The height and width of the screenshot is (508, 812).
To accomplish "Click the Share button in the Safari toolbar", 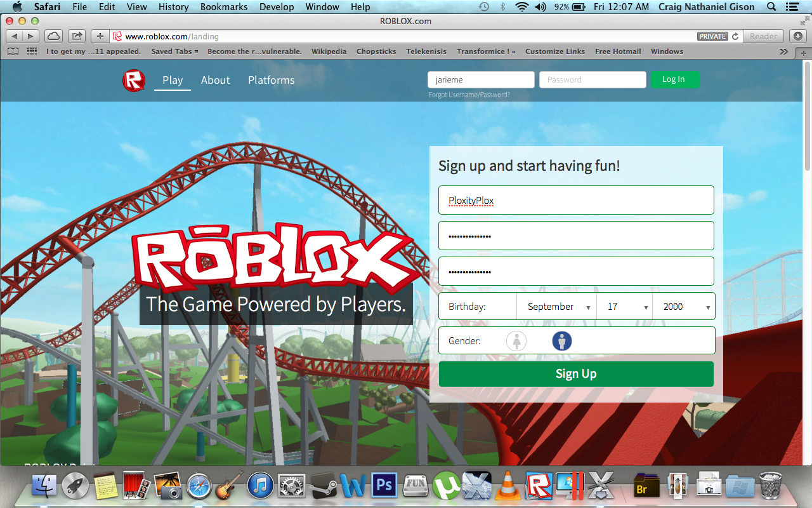I will tap(76, 36).
